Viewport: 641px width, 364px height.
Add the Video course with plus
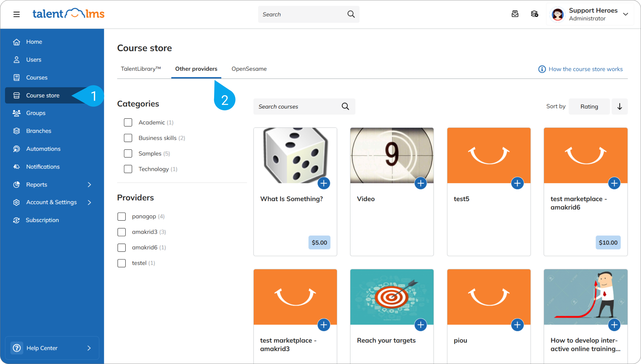coord(420,183)
